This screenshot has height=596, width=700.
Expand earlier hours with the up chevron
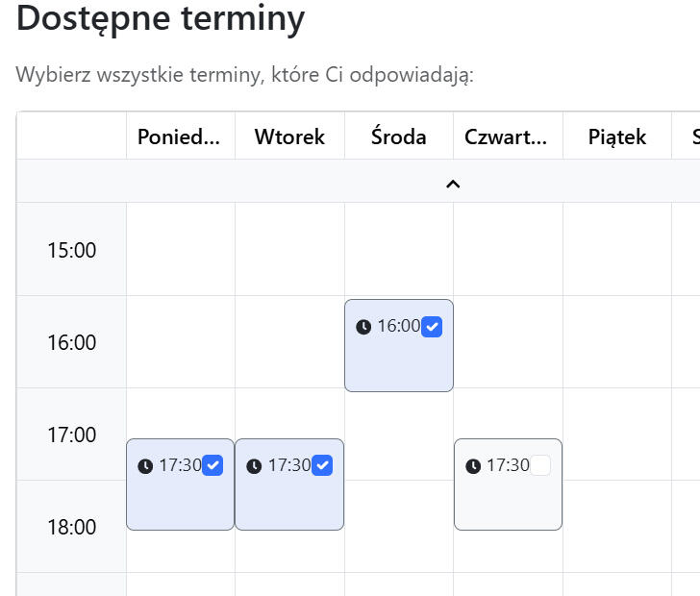[453, 183]
